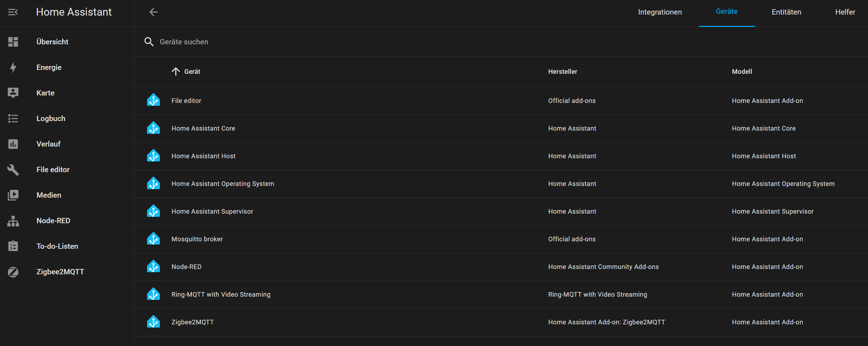This screenshot has height=346, width=868.
Task: Switch to the Integrationen tab
Action: [660, 12]
